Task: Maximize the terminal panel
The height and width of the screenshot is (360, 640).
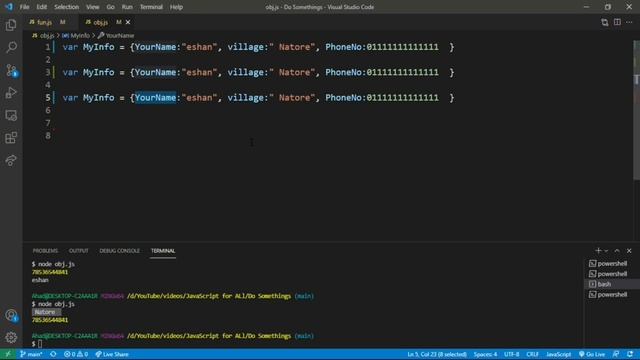Action: 617,251
